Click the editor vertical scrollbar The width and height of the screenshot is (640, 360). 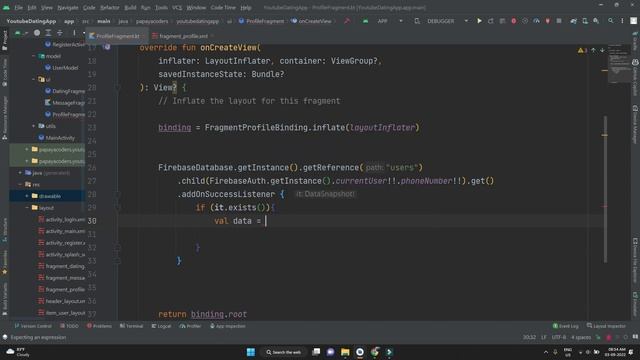pyautogui.click(x=605, y=189)
